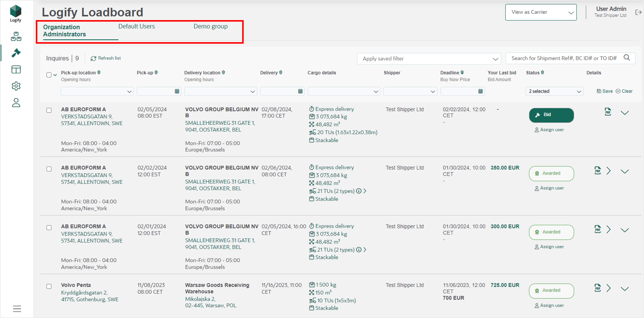Open the Pick-up date filter calendar
644x318 pixels.
(x=177, y=91)
